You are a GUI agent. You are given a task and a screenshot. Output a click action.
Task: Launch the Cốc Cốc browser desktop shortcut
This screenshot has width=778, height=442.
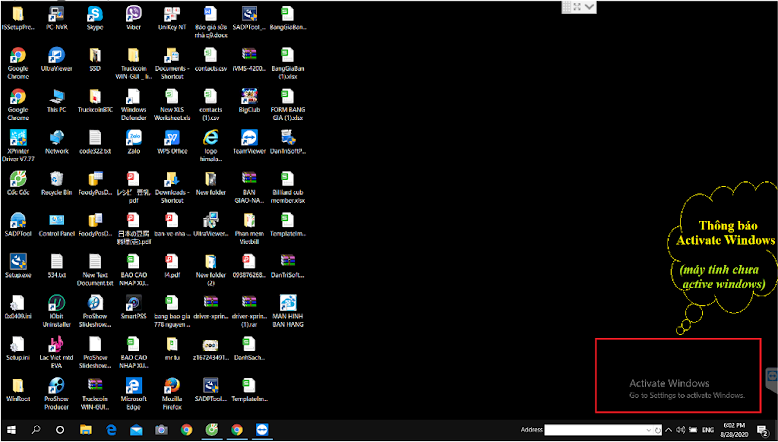pyautogui.click(x=18, y=183)
